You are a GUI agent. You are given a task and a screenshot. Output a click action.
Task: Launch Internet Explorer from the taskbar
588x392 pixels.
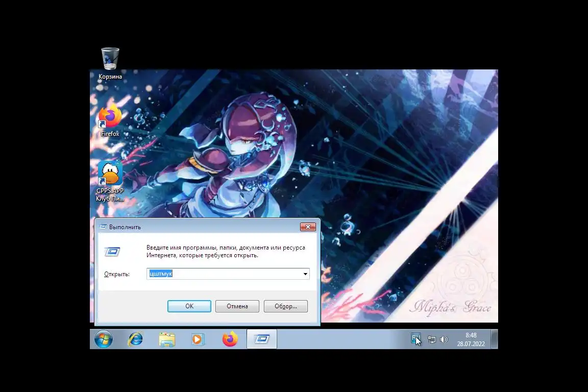tap(135, 339)
